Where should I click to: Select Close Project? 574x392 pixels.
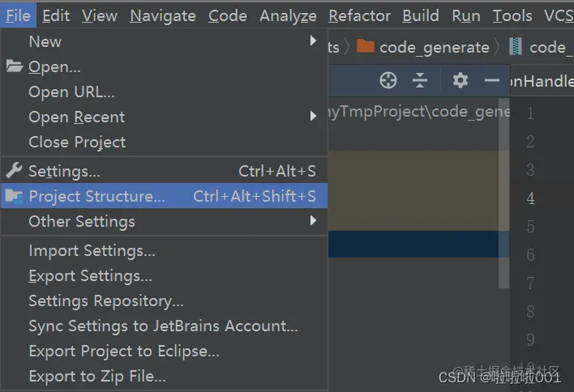(77, 142)
